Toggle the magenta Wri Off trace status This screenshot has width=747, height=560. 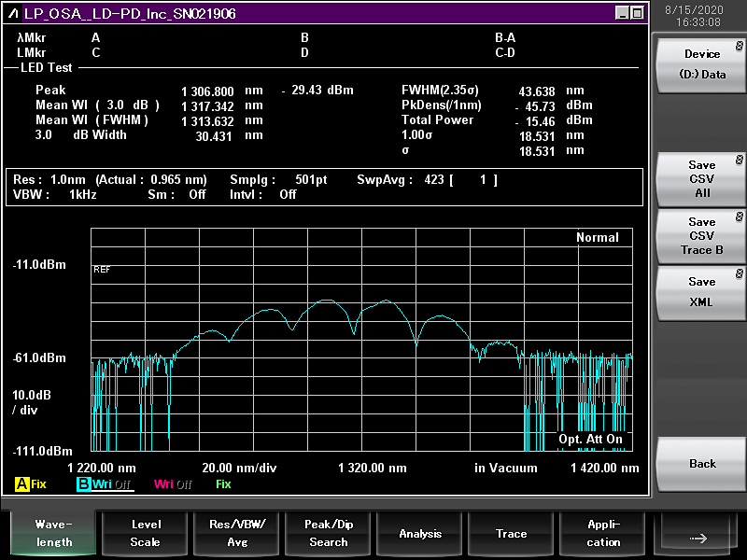pyautogui.click(x=173, y=484)
